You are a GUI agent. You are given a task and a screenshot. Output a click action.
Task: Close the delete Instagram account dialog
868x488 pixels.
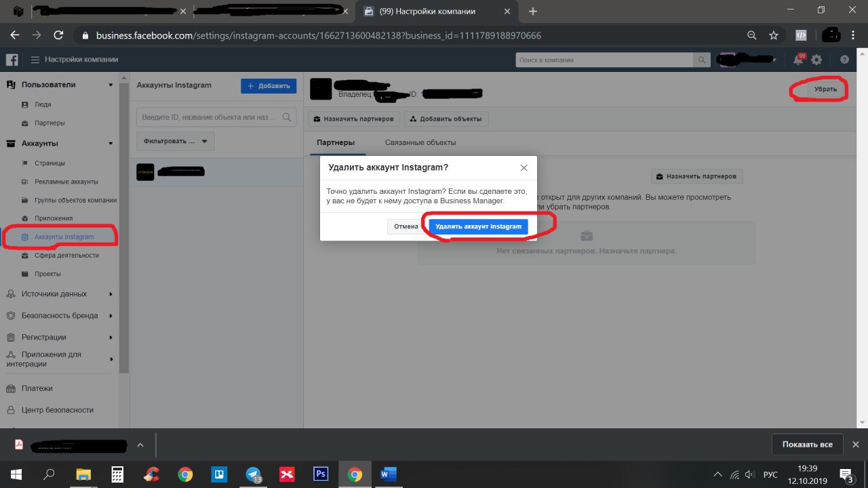coord(524,167)
